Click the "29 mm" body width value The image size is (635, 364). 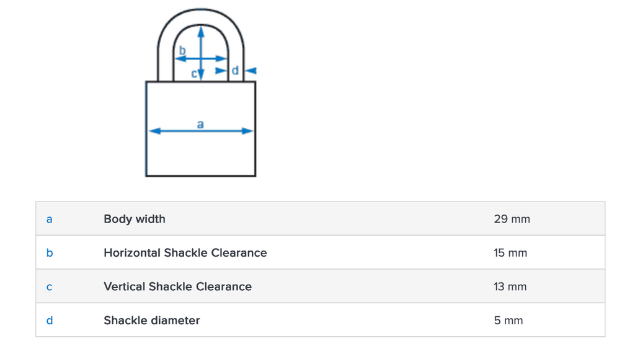point(512,219)
